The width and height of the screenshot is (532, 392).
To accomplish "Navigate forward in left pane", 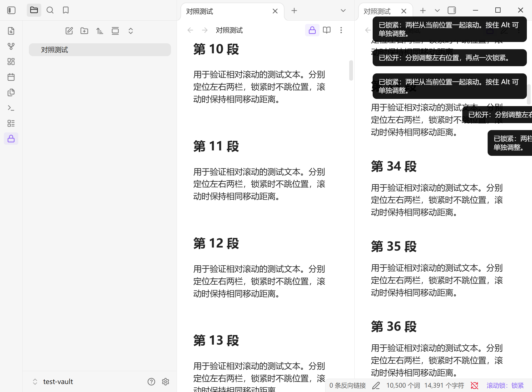I will coord(205,30).
